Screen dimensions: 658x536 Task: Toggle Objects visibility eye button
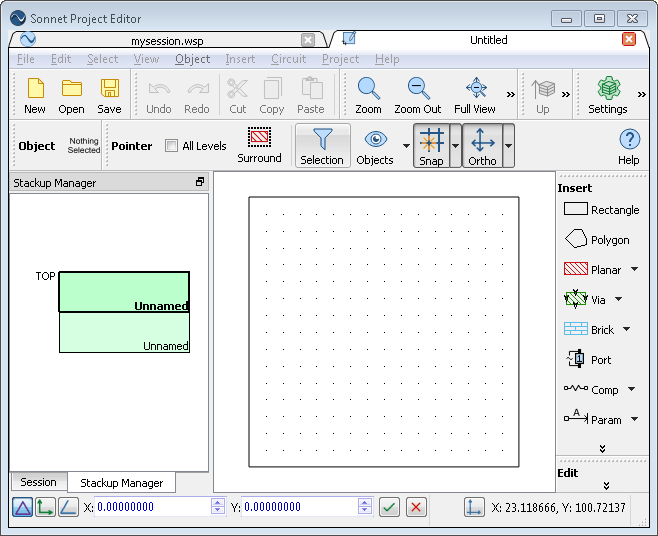pyautogui.click(x=375, y=146)
